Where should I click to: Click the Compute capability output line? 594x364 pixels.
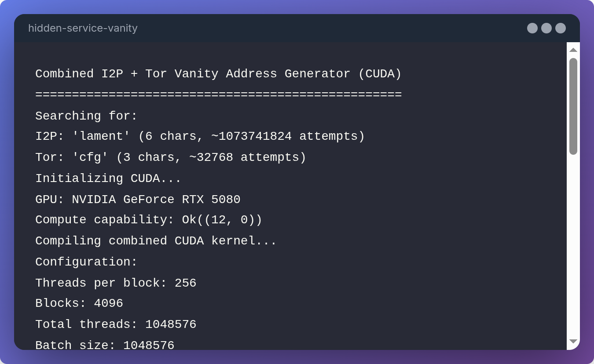coord(149,220)
